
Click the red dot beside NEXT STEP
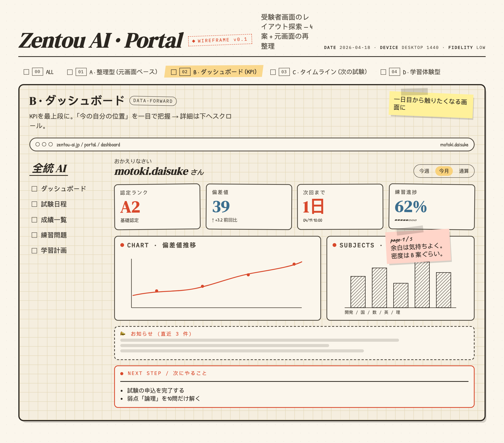[122, 374]
